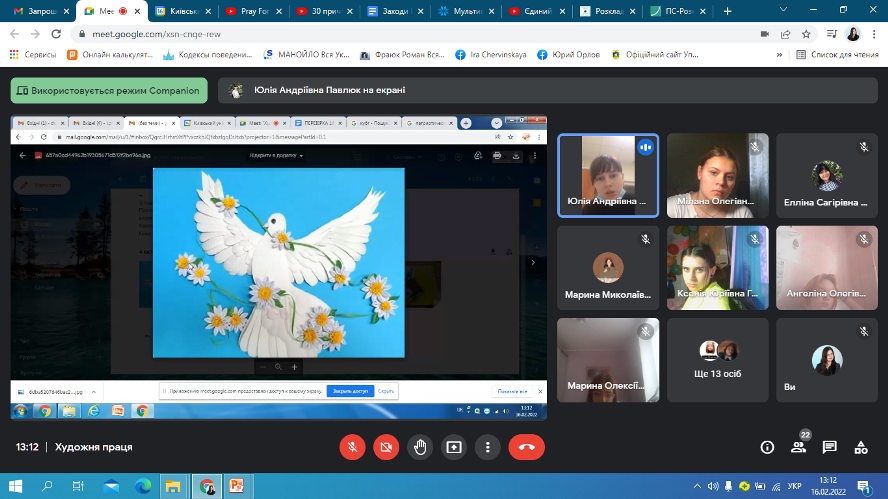Screen dimensions: 888x499
Task: Select the Ангеліна Олегівна video tile
Action: click(x=827, y=268)
